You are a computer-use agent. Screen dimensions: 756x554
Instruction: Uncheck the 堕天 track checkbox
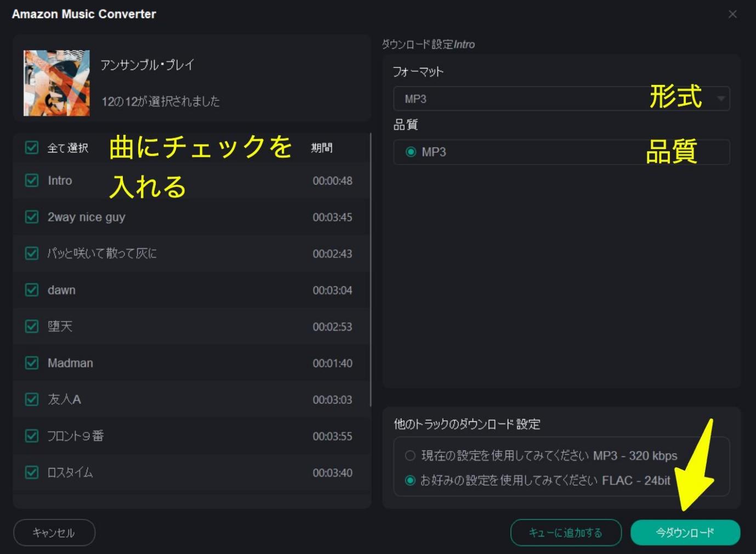pyautogui.click(x=32, y=326)
